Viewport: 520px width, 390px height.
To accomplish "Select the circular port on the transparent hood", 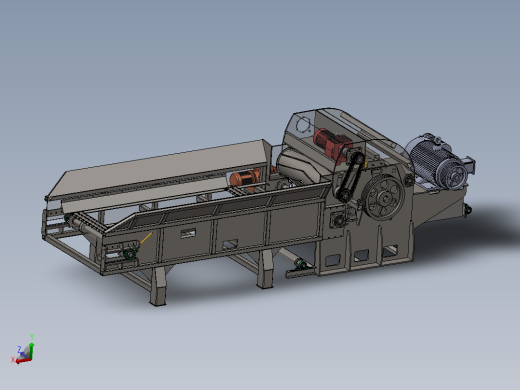I will pyautogui.click(x=303, y=125).
